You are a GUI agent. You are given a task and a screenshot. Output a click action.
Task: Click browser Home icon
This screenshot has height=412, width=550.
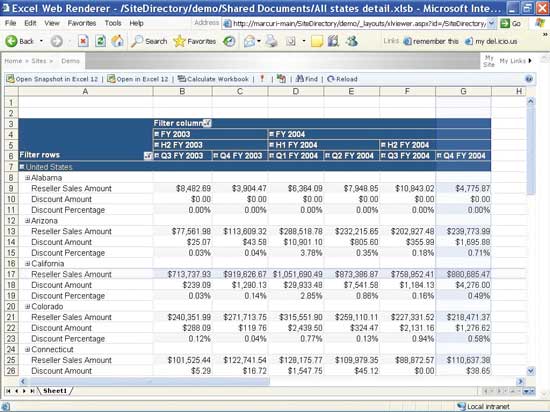point(118,41)
